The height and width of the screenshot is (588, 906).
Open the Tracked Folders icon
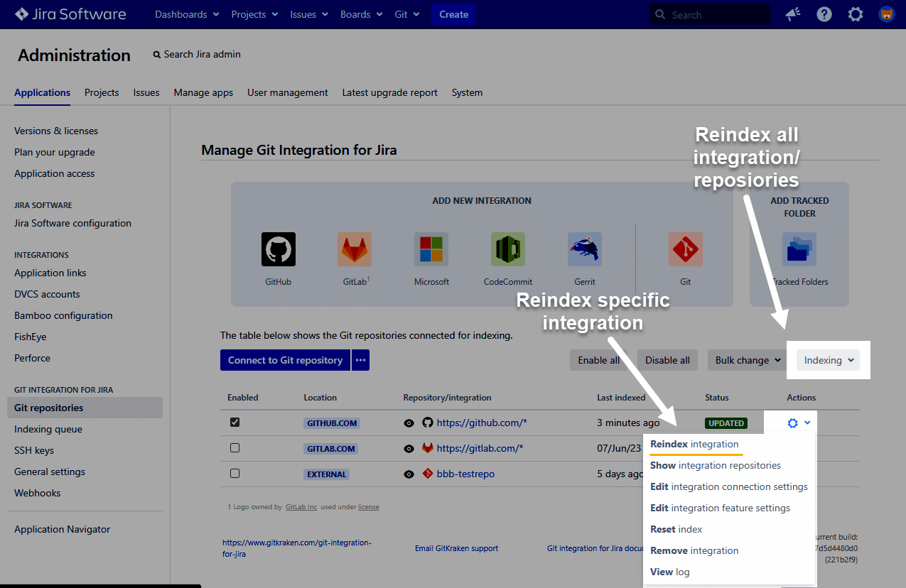coord(799,250)
